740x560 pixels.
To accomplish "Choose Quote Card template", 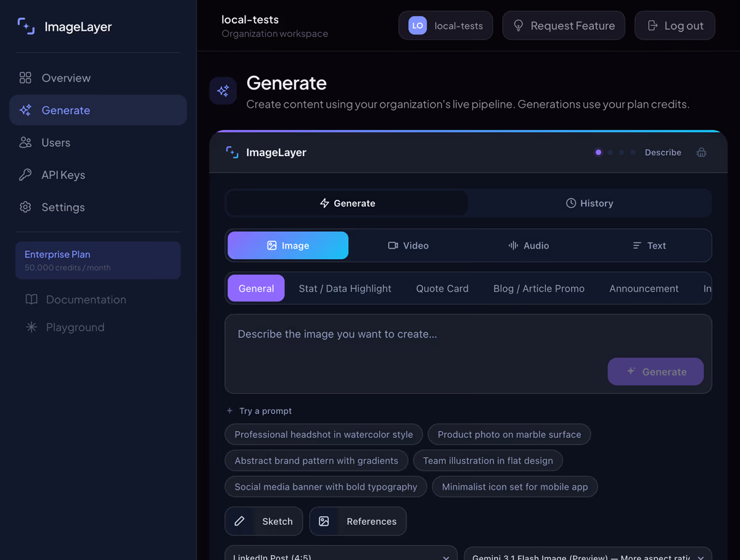I will tap(442, 288).
